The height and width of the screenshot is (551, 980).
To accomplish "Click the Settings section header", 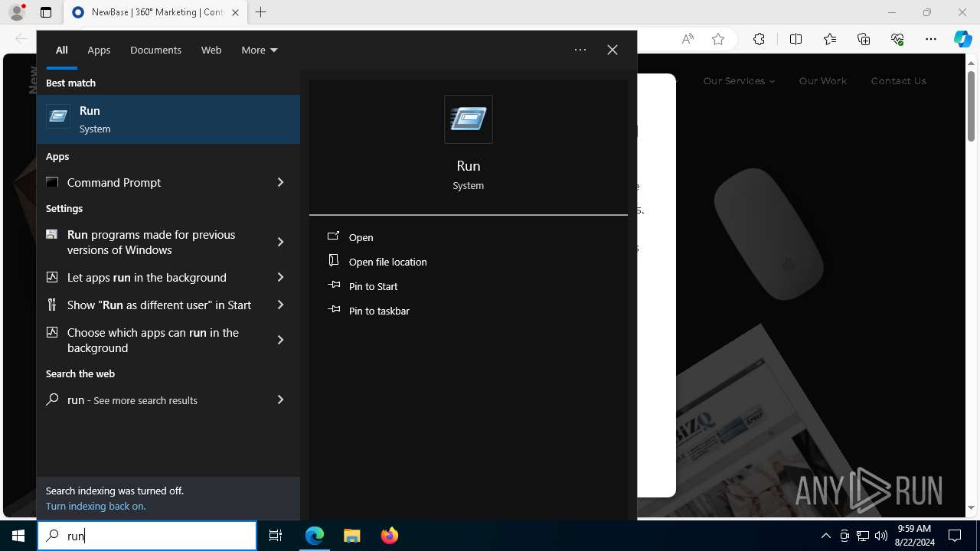I will (64, 208).
